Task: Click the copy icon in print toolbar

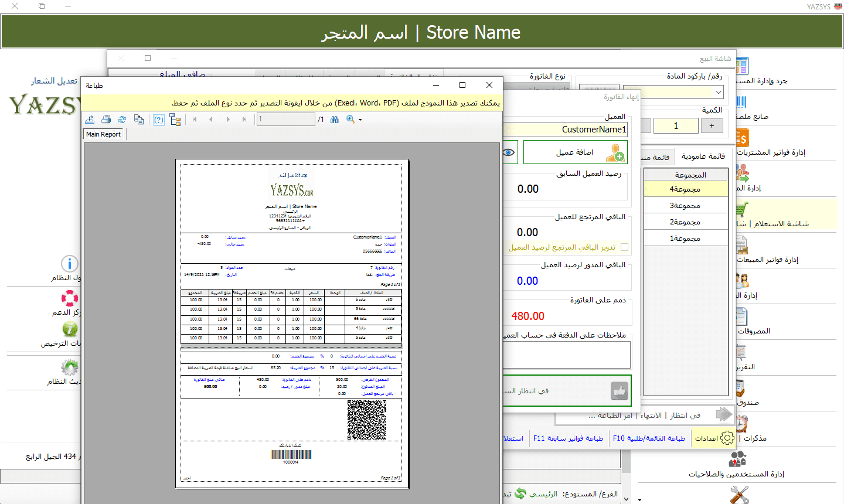Action: pyautogui.click(x=139, y=120)
